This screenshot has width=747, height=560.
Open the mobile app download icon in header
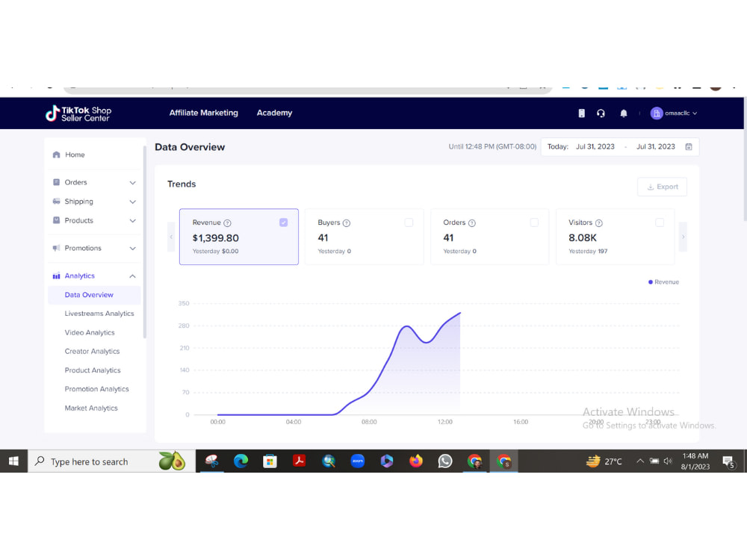[x=581, y=113]
